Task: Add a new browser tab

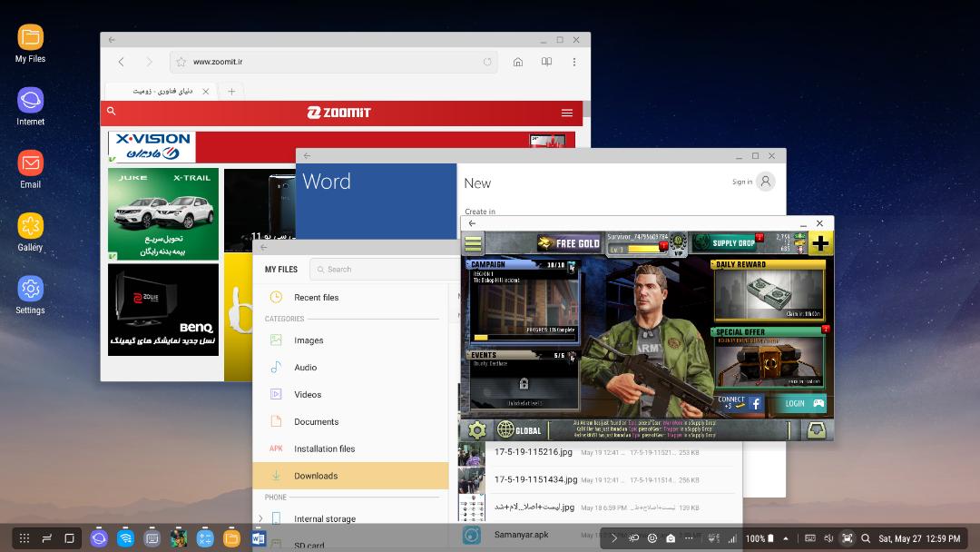Action: (231, 92)
